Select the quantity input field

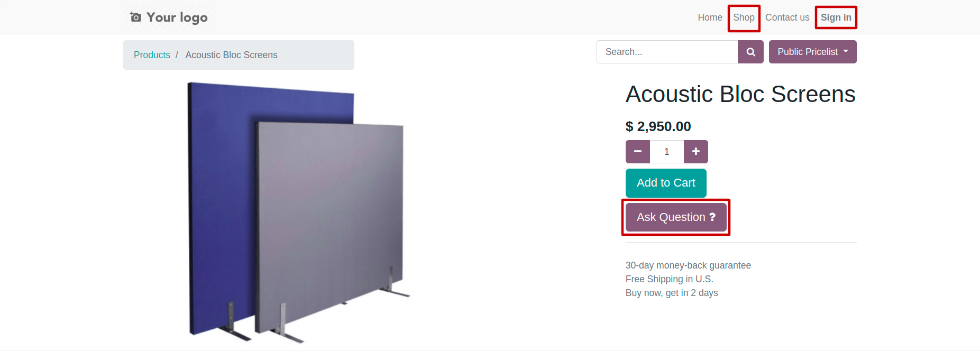click(x=667, y=152)
